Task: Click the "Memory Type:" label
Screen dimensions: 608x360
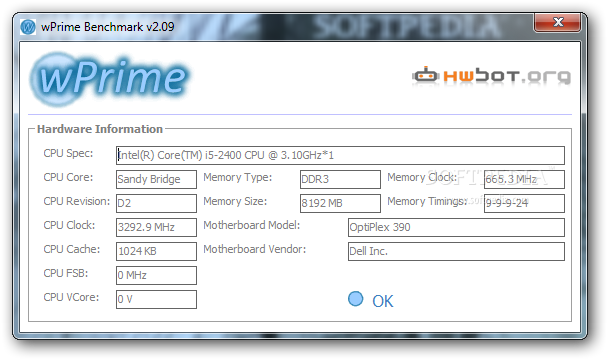Action: [238, 177]
